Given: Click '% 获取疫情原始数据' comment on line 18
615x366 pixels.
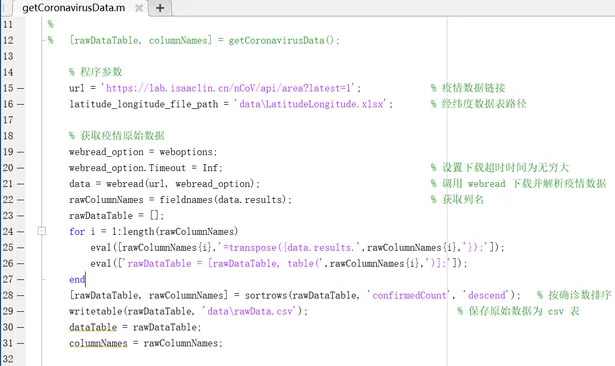Looking at the screenshot, I should coord(117,136).
